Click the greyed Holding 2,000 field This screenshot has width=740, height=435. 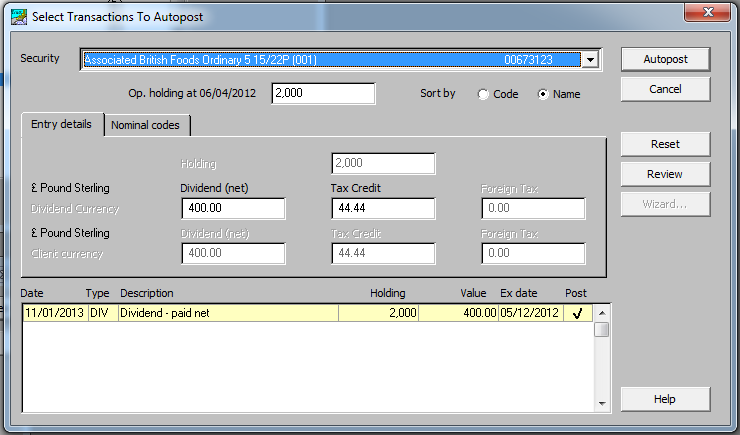(x=383, y=163)
